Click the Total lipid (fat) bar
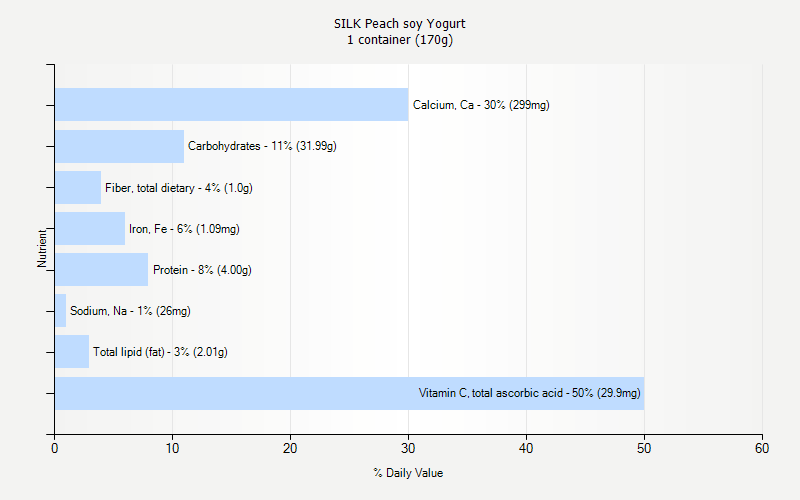 pyautogui.click(x=72, y=352)
